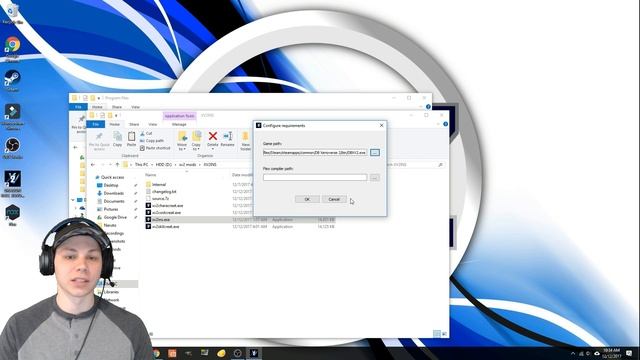The width and height of the screenshot is (640, 360).
Task: Open the taskbar clock and date
Action: click(x=611, y=353)
